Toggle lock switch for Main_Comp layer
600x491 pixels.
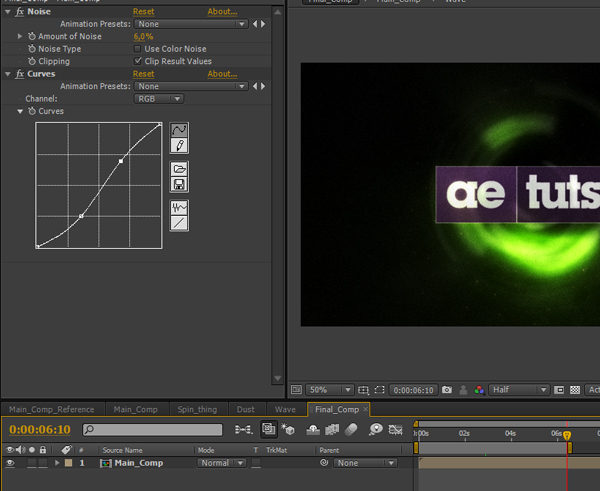coord(43,463)
